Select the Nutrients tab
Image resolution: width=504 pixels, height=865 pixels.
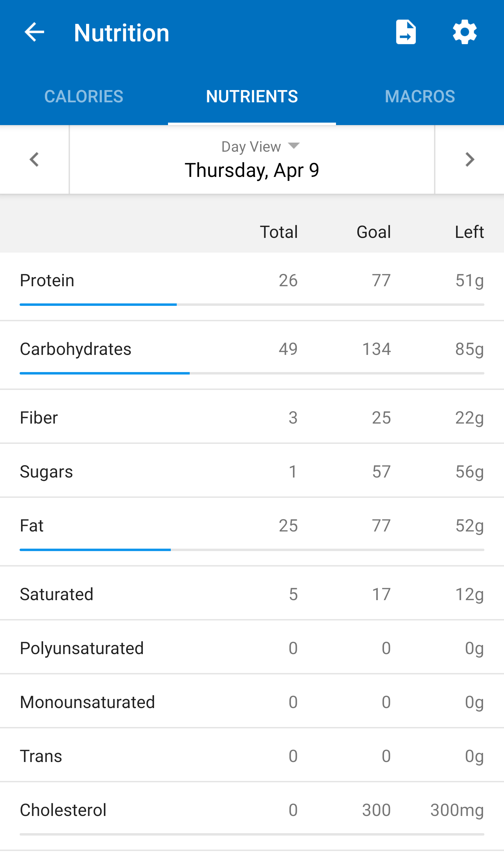click(252, 96)
